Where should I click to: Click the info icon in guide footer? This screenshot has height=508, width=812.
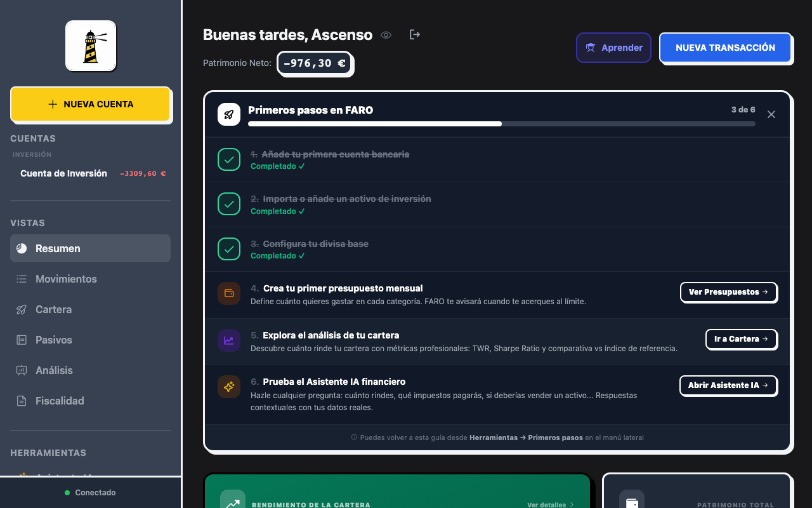[x=354, y=438]
